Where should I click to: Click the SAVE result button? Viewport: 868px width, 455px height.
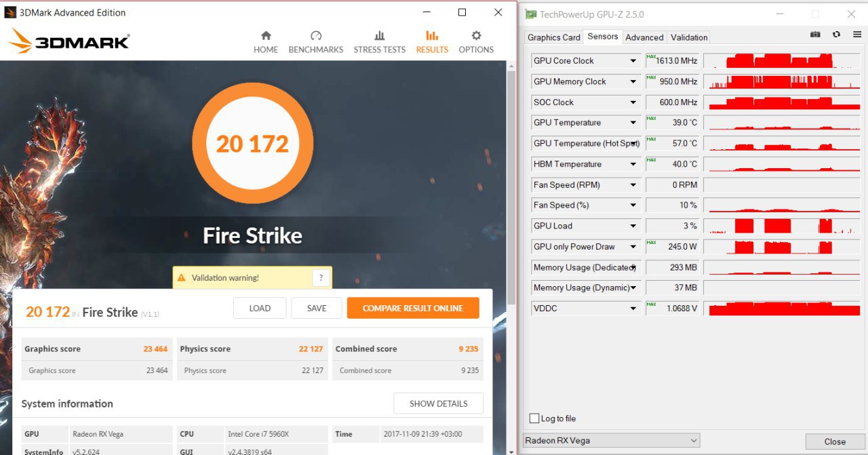317,308
